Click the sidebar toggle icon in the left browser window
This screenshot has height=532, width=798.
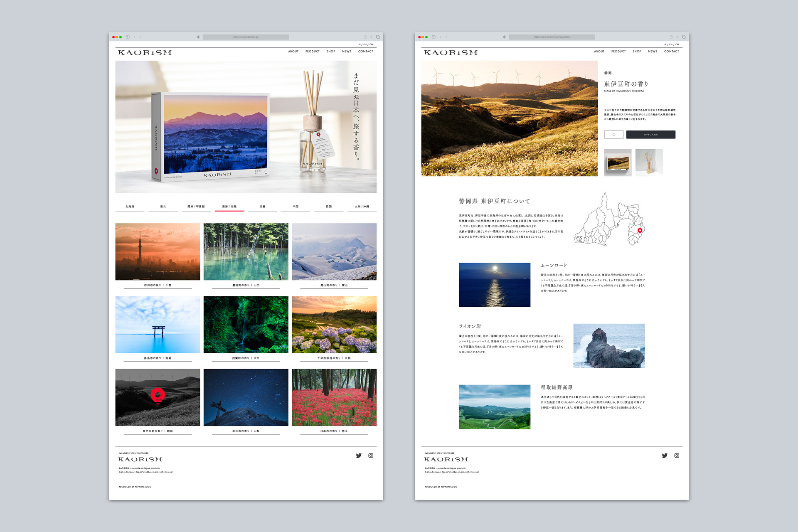(x=128, y=37)
